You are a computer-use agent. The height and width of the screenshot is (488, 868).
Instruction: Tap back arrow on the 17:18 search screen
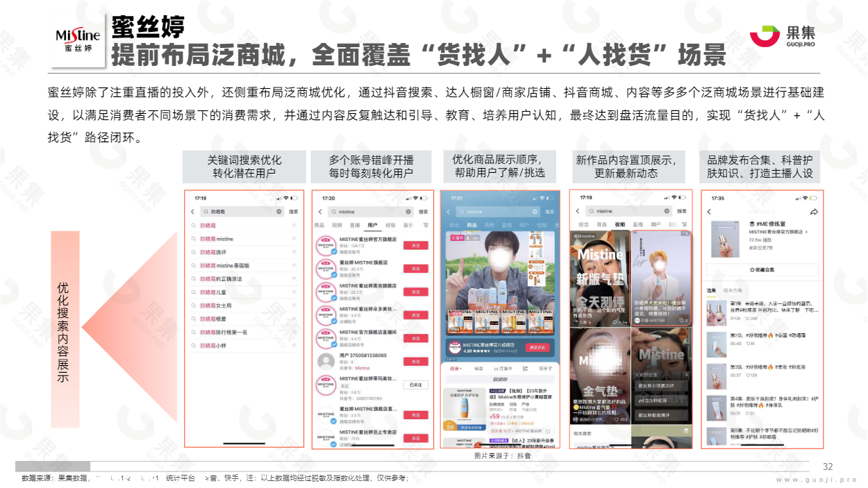pyautogui.click(x=192, y=212)
